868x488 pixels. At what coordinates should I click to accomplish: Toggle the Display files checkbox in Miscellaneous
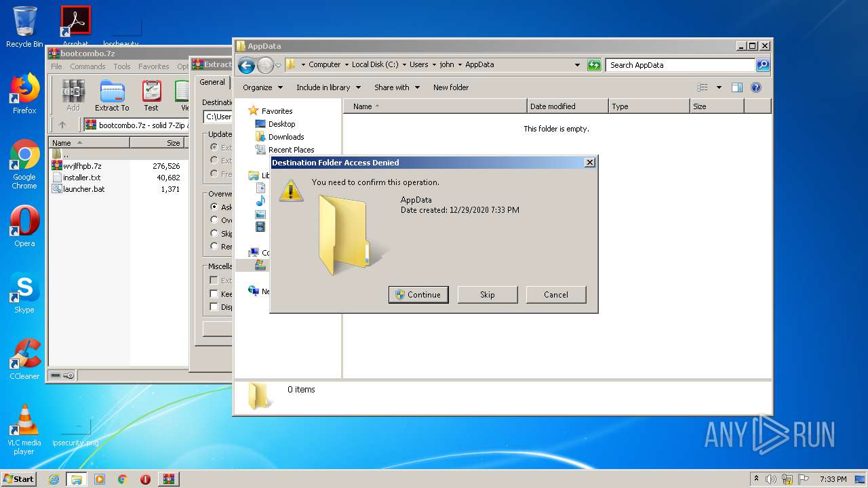(x=214, y=306)
